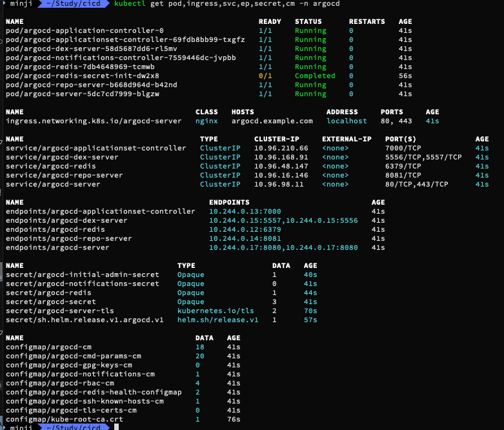Select service/argocd-applicationset-controller name
This screenshot has width=504, height=430.
[96, 148]
